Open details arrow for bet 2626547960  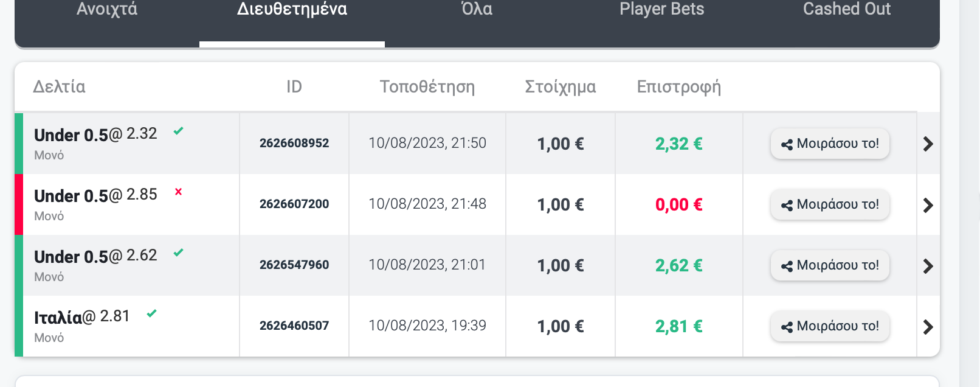point(928,266)
